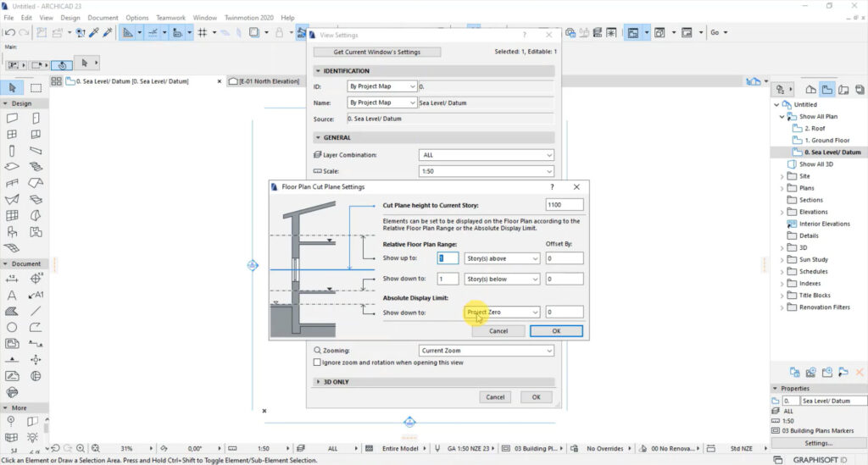Screen dimensions: 868x465
Task: Open the Layer Combination dropdown
Action: pyautogui.click(x=486, y=155)
